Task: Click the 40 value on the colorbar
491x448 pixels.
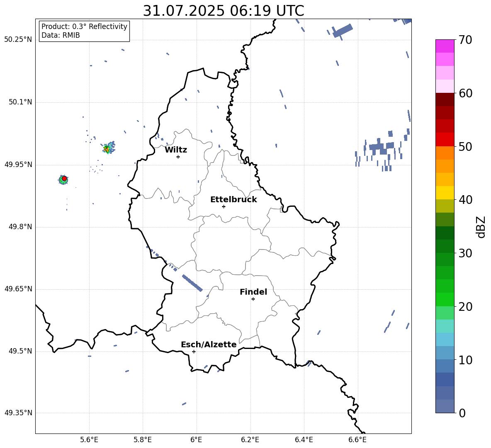Action: pyautogui.click(x=466, y=200)
